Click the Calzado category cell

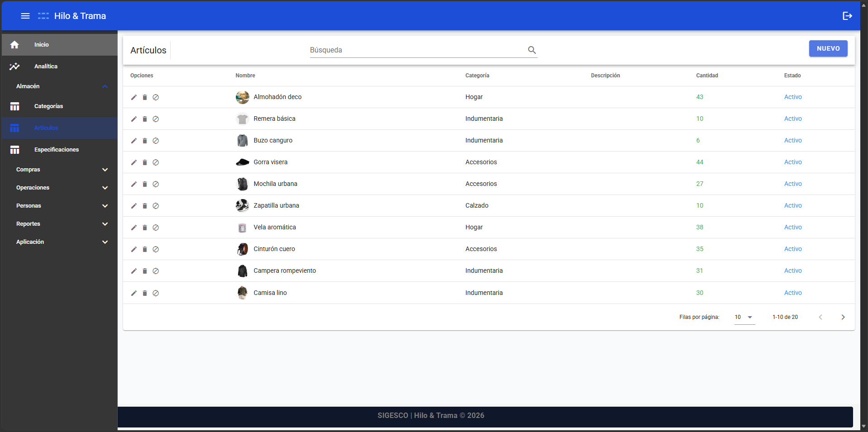click(477, 206)
